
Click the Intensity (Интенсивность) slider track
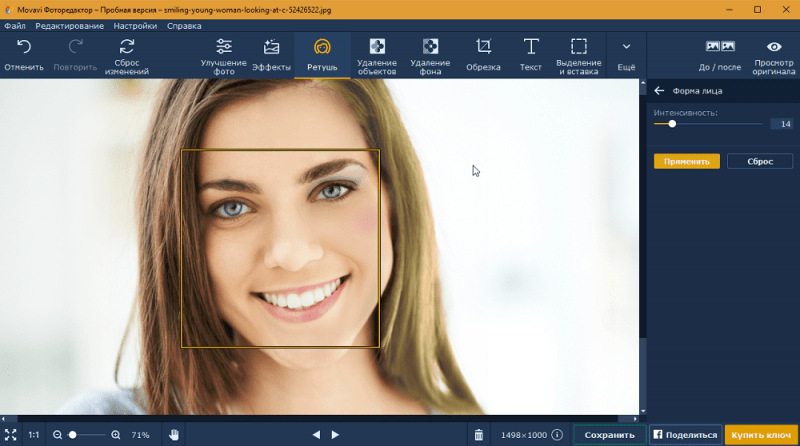(x=720, y=124)
